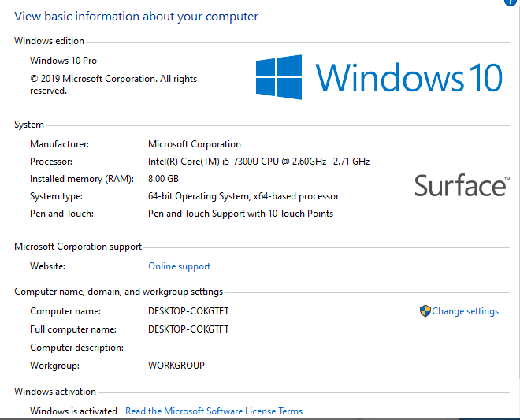Screen dimensions: 520x420
Task: Read the Microsoft Software License Terms
Action: point(214,411)
